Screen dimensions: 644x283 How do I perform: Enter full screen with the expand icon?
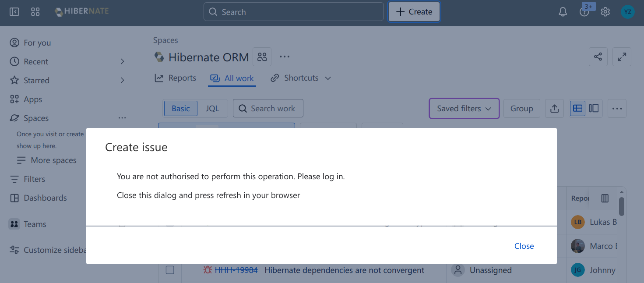[622, 57]
